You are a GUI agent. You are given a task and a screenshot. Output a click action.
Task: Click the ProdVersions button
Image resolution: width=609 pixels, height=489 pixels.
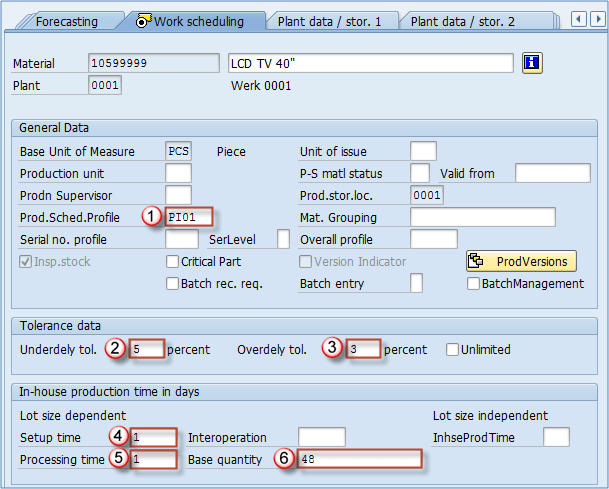tap(521, 262)
